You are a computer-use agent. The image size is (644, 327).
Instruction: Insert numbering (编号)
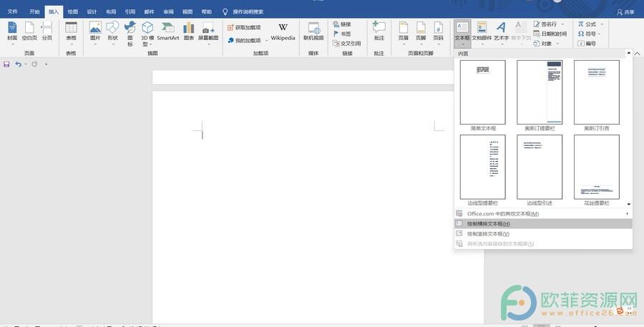(587, 43)
